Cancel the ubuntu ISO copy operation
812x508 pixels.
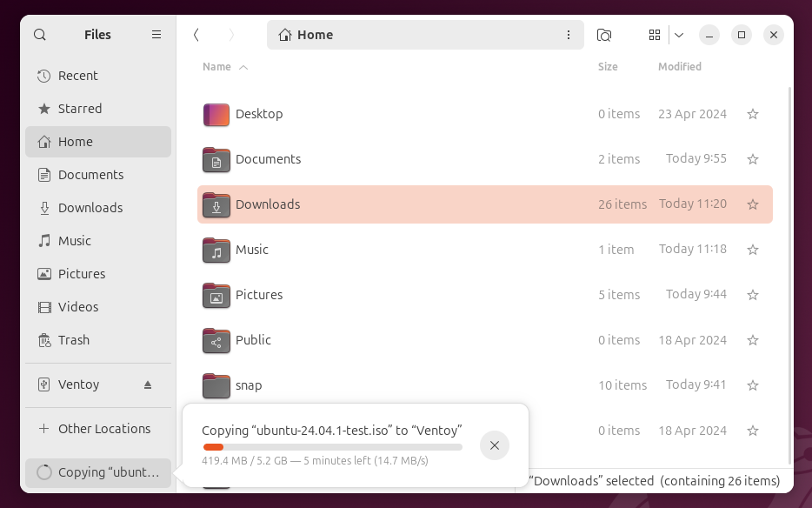point(495,445)
